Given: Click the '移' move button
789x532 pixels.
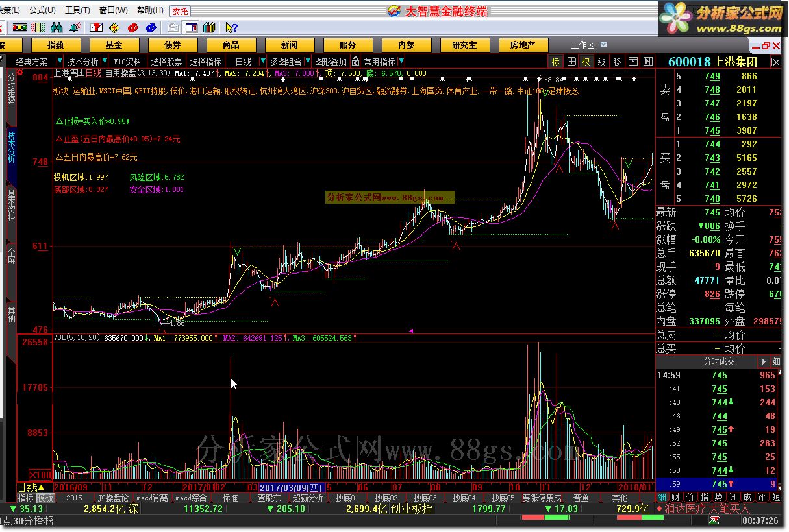Looking at the screenshot, I should click(x=617, y=62).
